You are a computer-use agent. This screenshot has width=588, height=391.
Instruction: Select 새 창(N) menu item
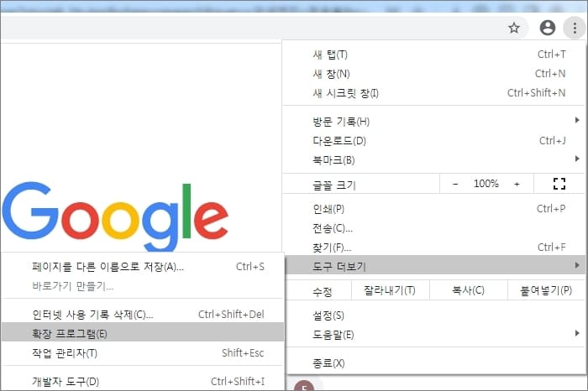(x=434, y=74)
